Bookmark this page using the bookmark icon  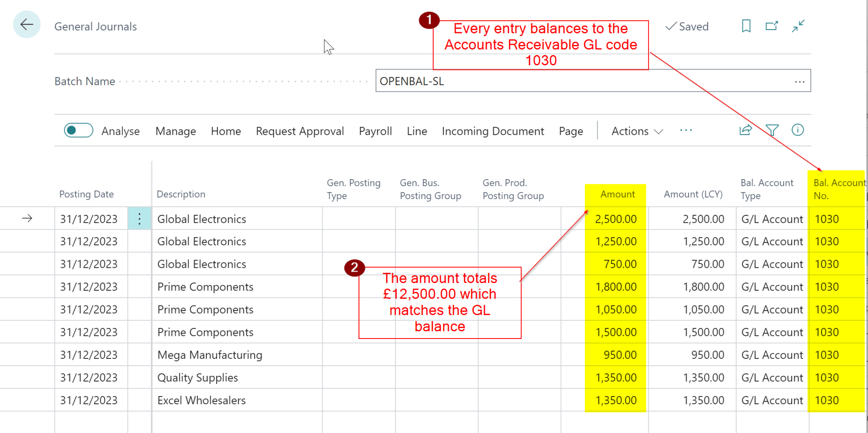746,26
